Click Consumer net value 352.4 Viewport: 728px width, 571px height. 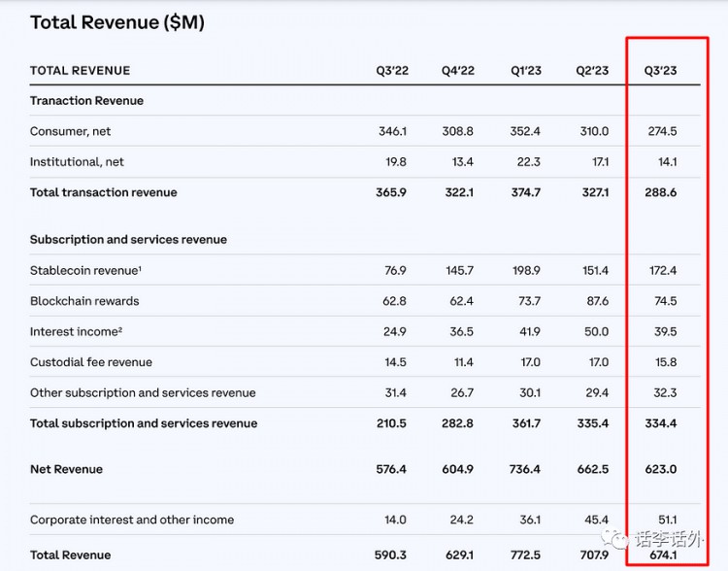click(x=525, y=131)
